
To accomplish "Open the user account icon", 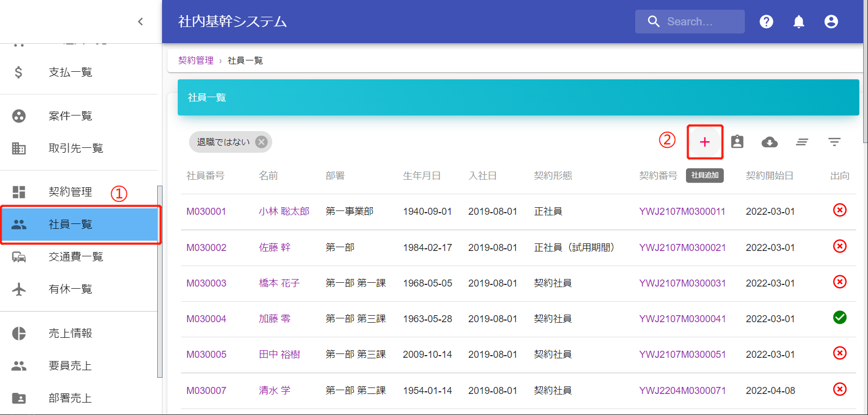I will pos(831,22).
